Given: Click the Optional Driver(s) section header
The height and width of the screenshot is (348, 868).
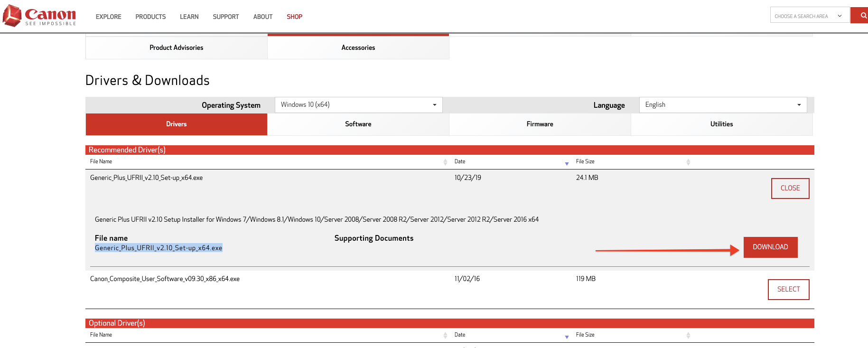Looking at the screenshot, I should click(450, 323).
